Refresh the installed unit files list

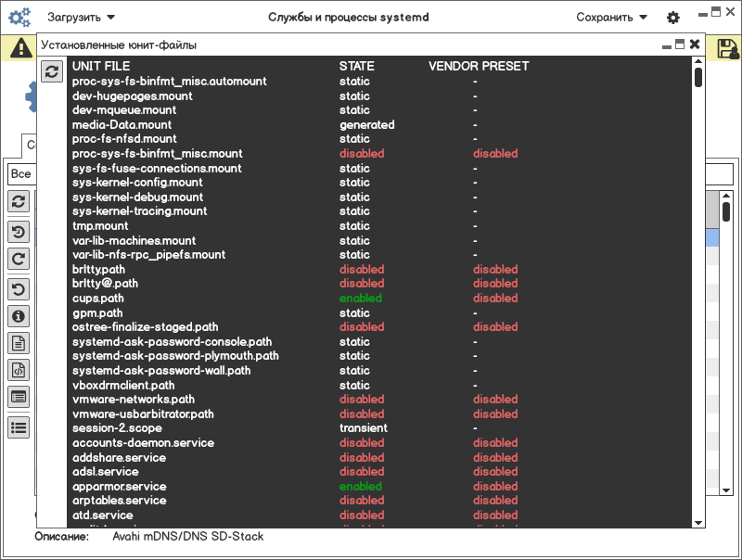click(x=52, y=70)
